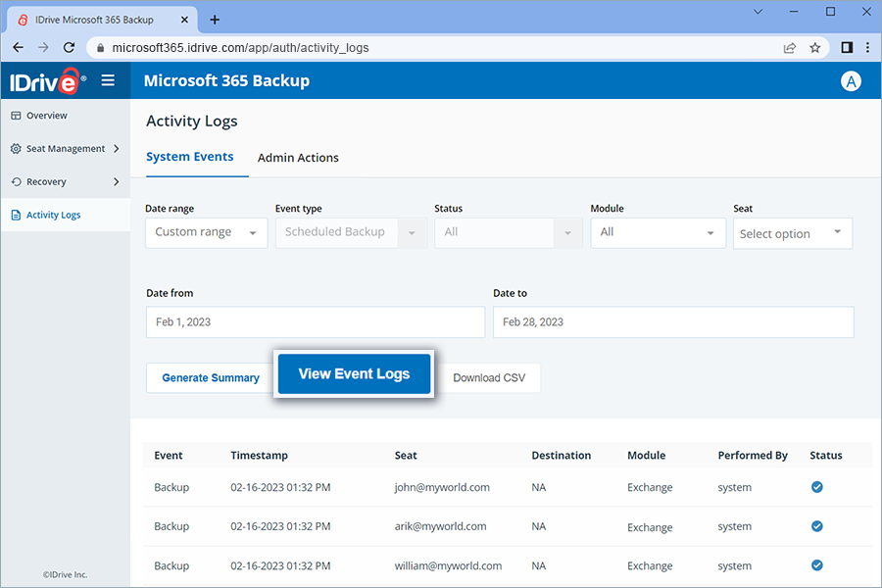The width and height of the screenshot is (882, 588).
Task: Click the IDrive logo
Action: [44, 80]
